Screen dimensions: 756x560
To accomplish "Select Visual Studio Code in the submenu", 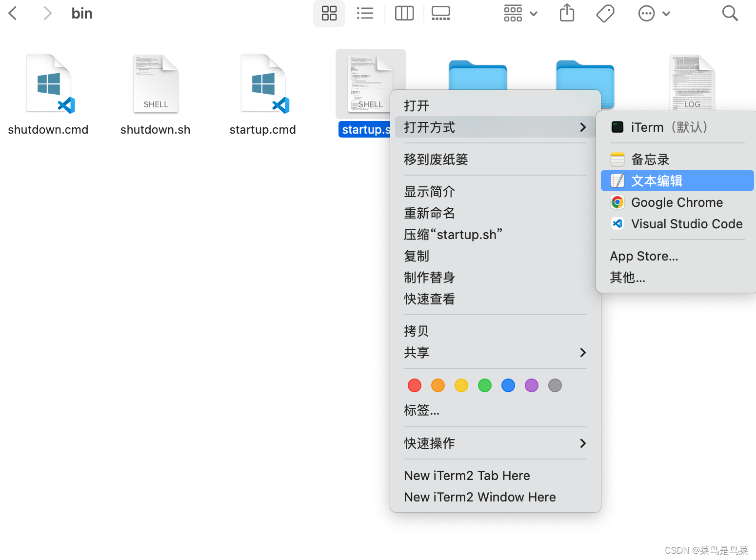I will (x=686, y=223).
